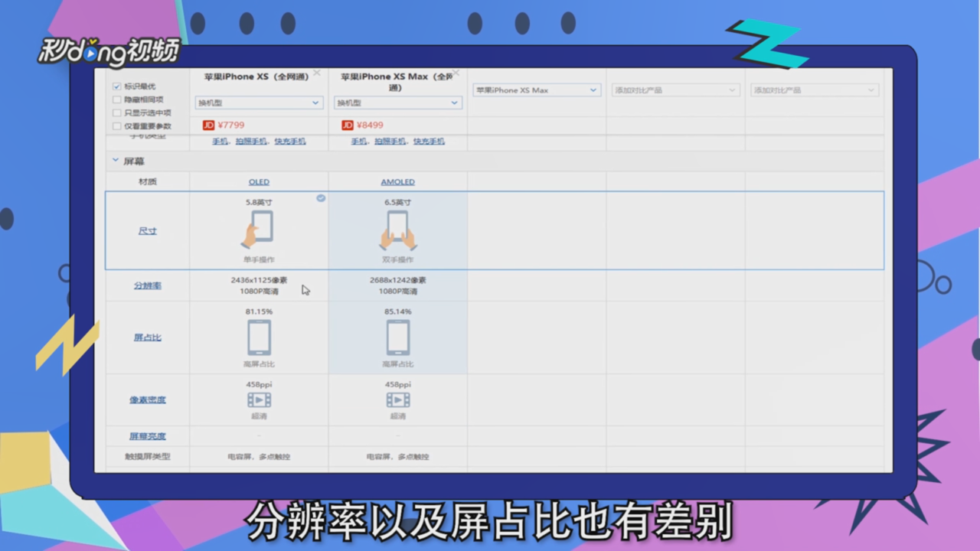Open the 屏幕亮度 parameter link
This screenshot has height=551, width=980.
tap(148, 436)
